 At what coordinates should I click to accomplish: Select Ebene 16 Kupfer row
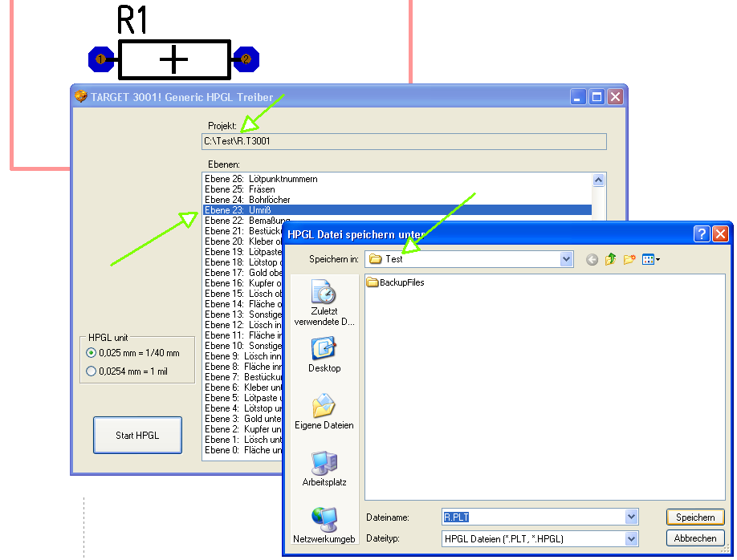click(242, 283)
